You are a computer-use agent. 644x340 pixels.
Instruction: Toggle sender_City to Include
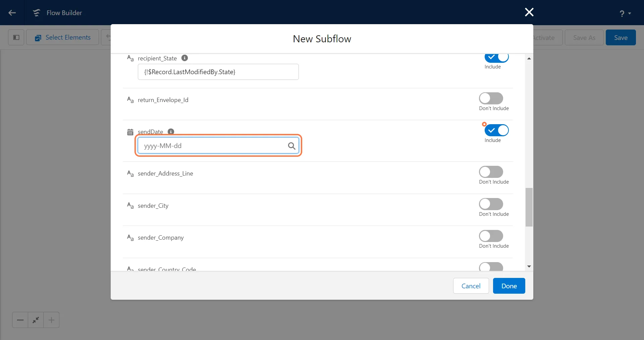pyautogui.click(x=491, y=204)
